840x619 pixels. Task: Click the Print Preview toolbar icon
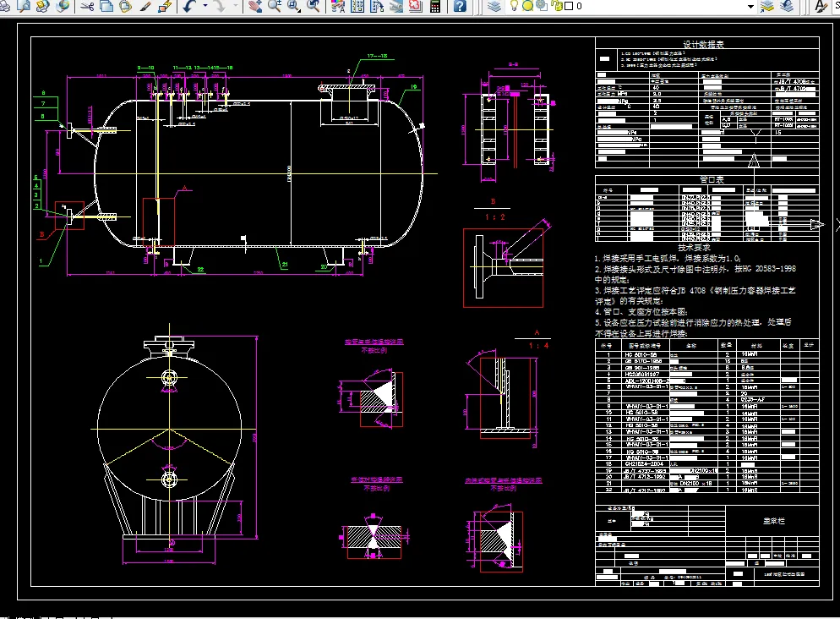click(x=25, y=6)
